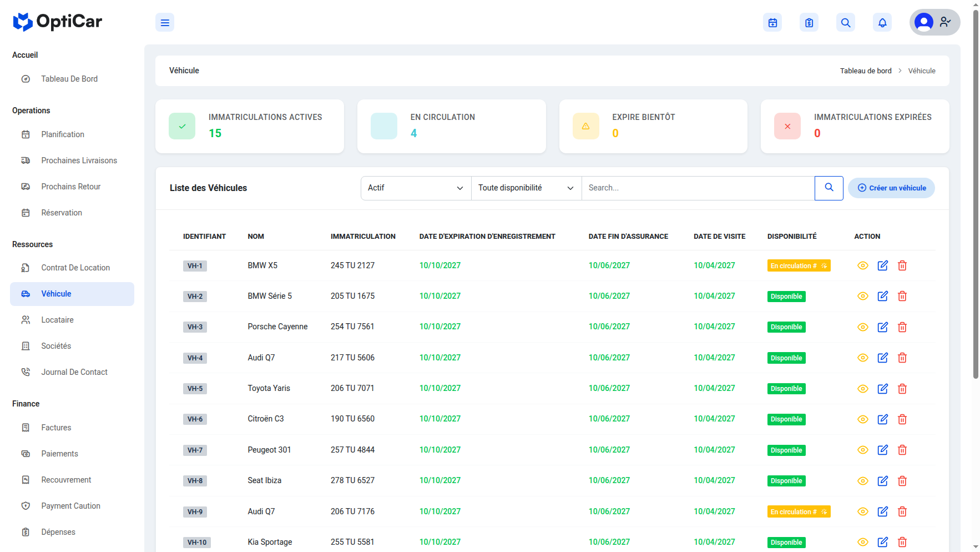Open the Actif status filter dropdown
The height and width of the screenshot is (552, 980).
[x=416, y=188]
